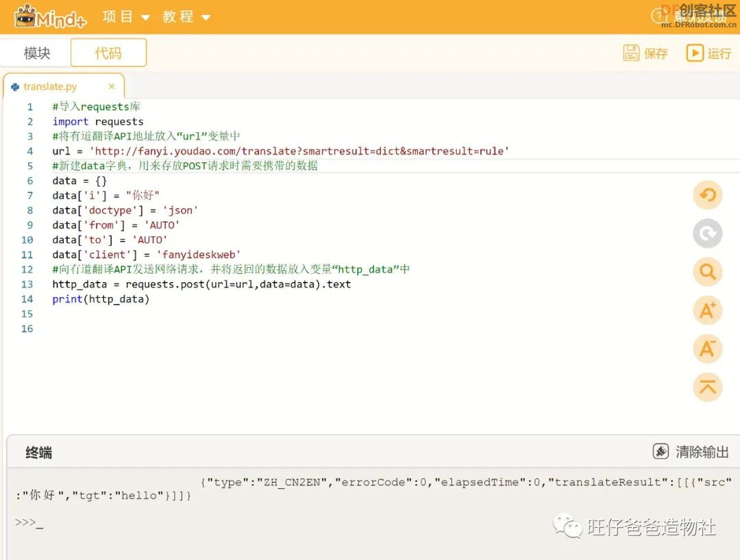Run the script with 运行

(x=708, y=53)
